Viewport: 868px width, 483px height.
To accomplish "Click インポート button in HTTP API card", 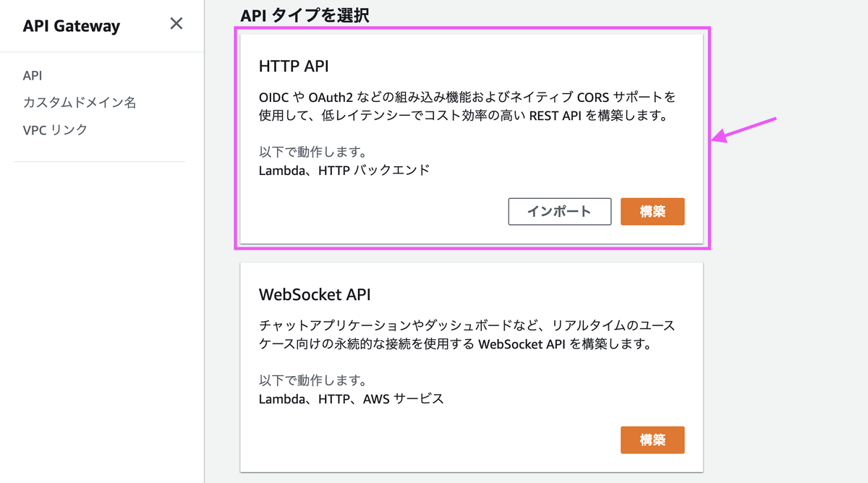I will click(x=560, y=212).
